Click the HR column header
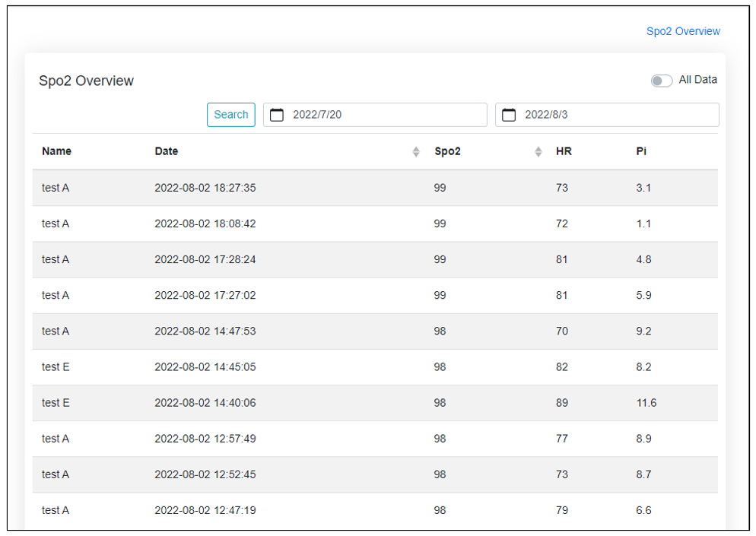Screen dimensions: 756x536 (x=564, y=151)
